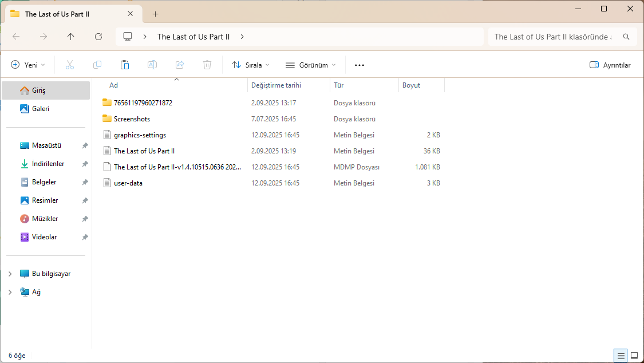Maximize the File Explorer window
Image resolution: width=644 pixels, height=363 pixels.
coord(604,9)
